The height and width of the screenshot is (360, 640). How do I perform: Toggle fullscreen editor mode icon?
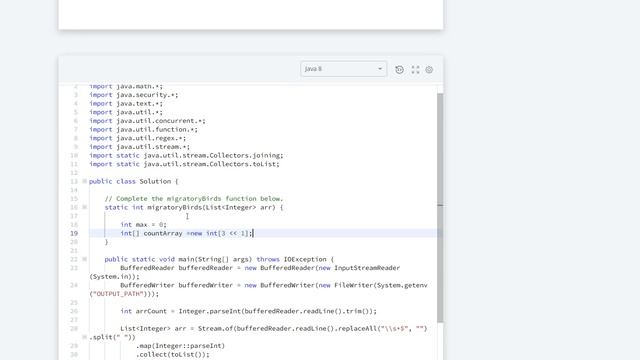pyautogui.click(x=415, y=70)
